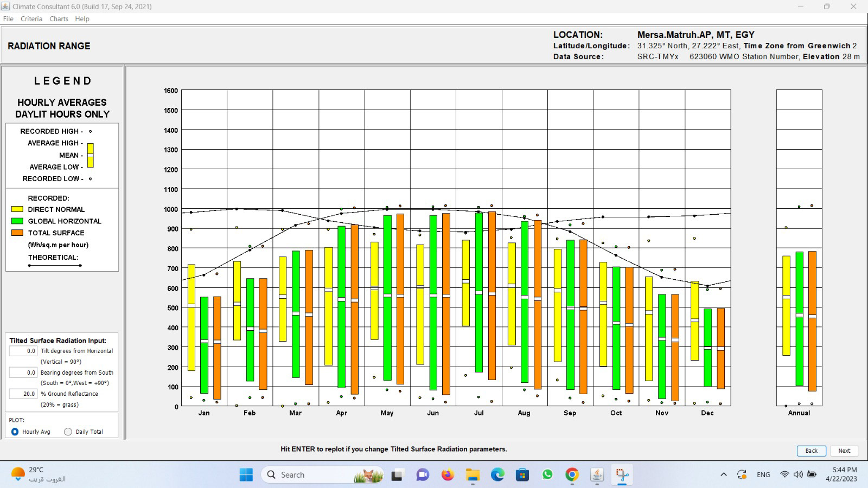Screen dimensions: 868x488
Task: Open the File menu
Action: (x=8, y=19)
